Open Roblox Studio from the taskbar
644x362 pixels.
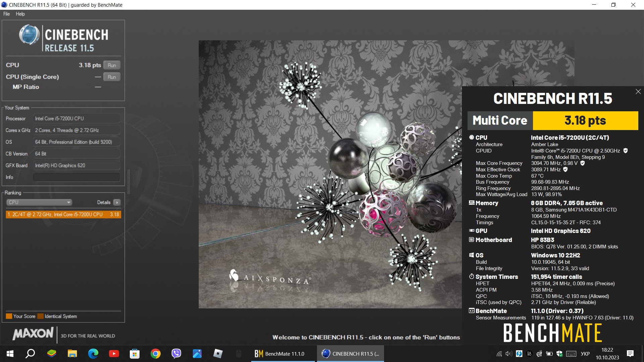pyautogui.click(x=218, y=354)
